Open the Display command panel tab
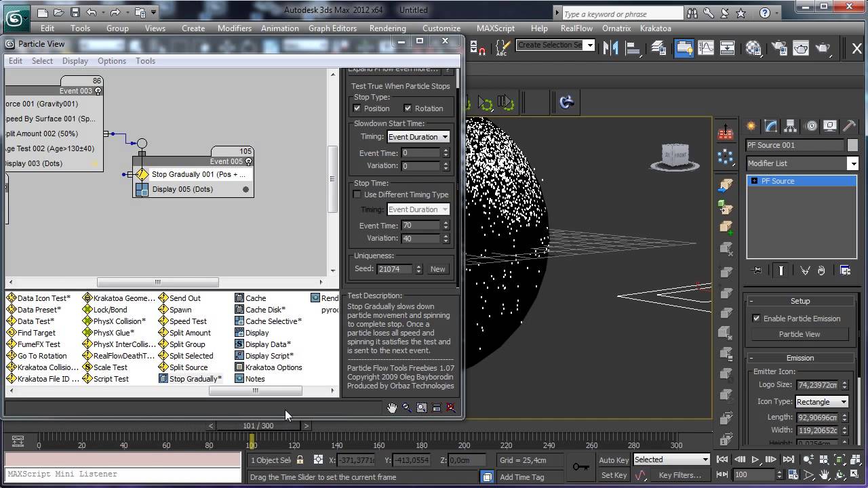868x488 pixels. [x=830, y=126]
